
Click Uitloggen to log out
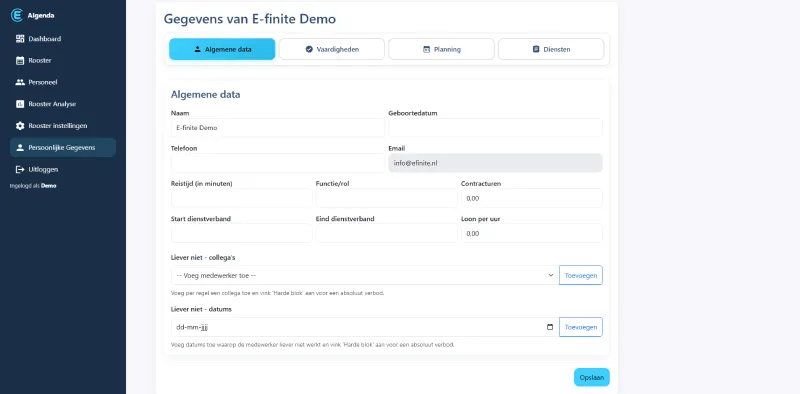(x=63, y=169)
